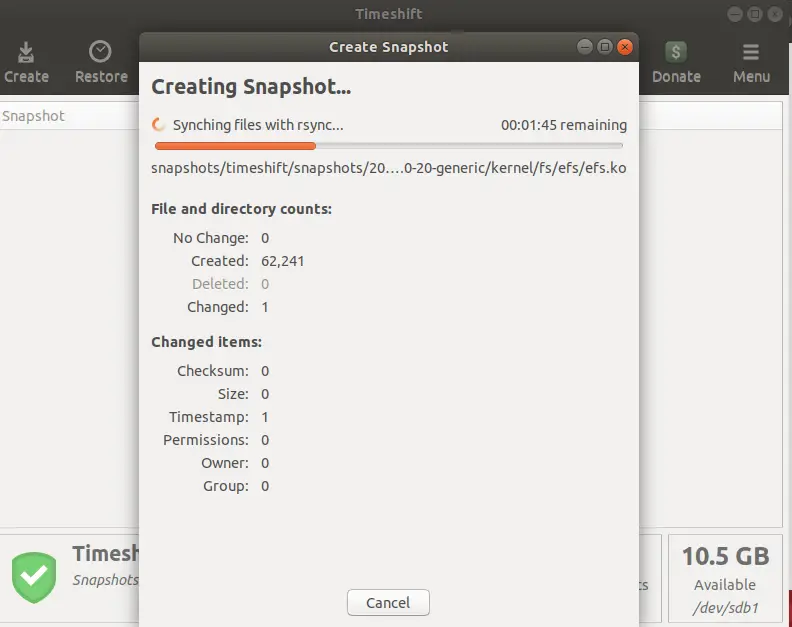Cancel the snapshot creation
792x627 pixels.
point(388,603)
